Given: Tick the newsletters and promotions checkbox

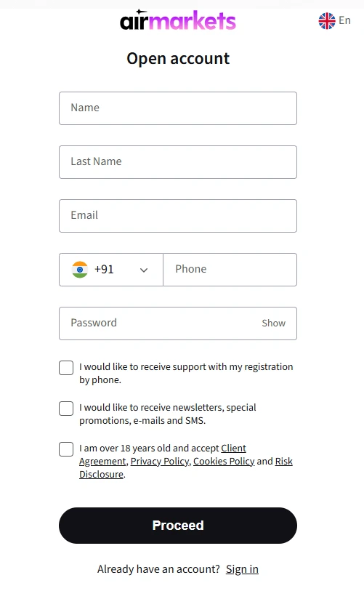Looking at the screenshot, I should pyautogui.click(x=66, y=409).
